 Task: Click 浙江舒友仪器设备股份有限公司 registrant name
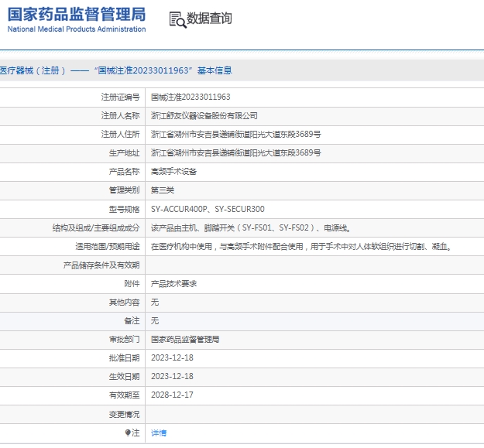[x=204, y=115]
